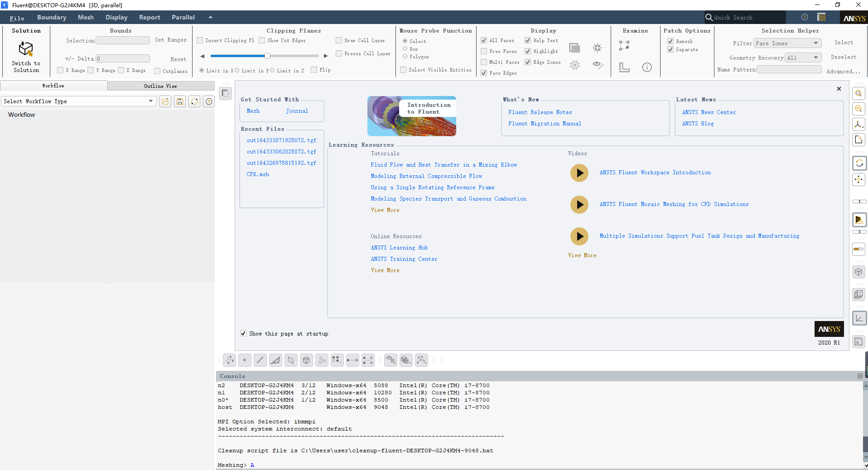The width and height of the screenshot is (868, 470).
Task: Click the measure ruler icon in Examine
Action: click(624, 67)
